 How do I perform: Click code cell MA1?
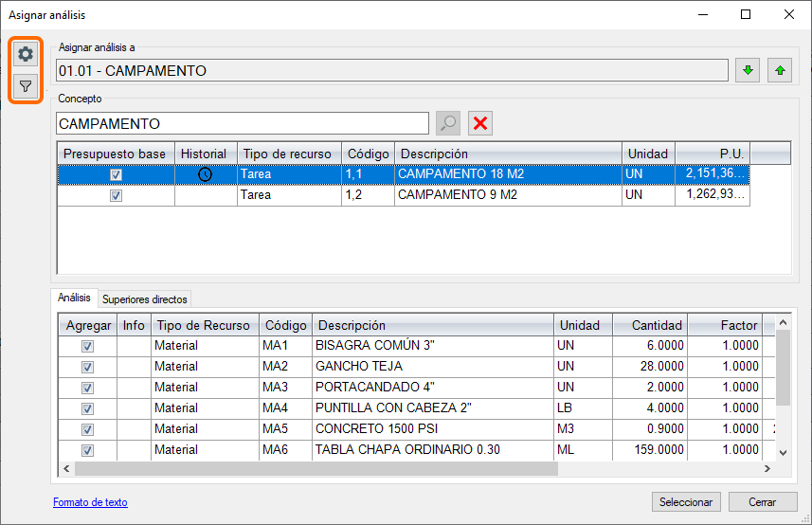(x=285, y=345)
